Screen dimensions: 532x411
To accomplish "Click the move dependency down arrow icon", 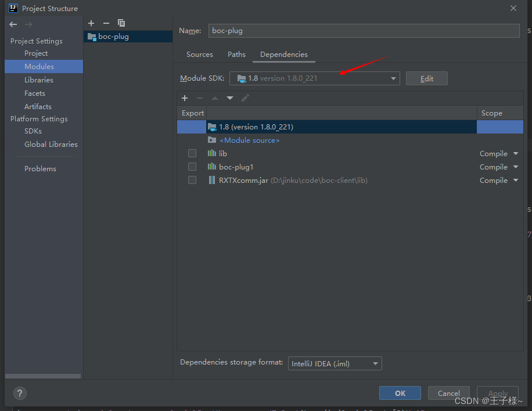I will 229,98.
